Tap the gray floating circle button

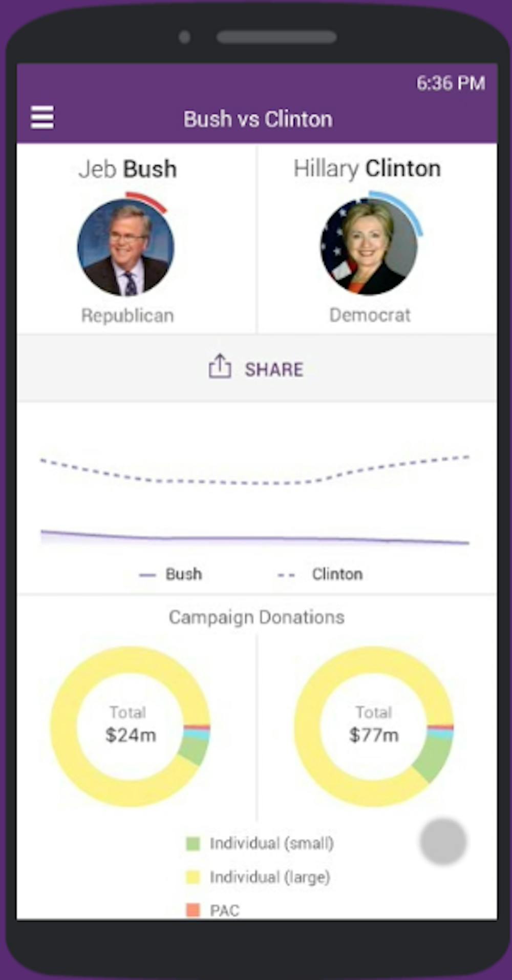click(443, 842)
